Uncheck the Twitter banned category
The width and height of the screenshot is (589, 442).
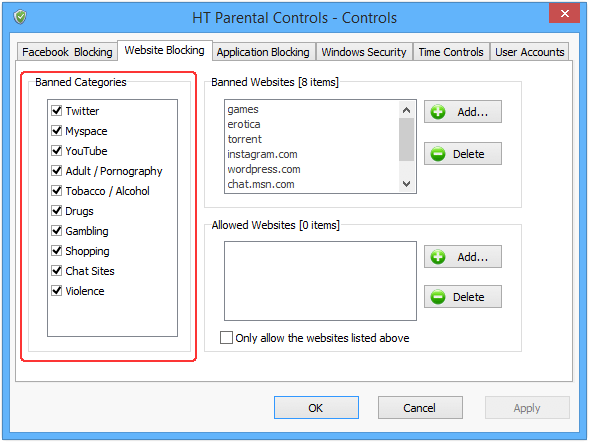(x=57, y=111)
